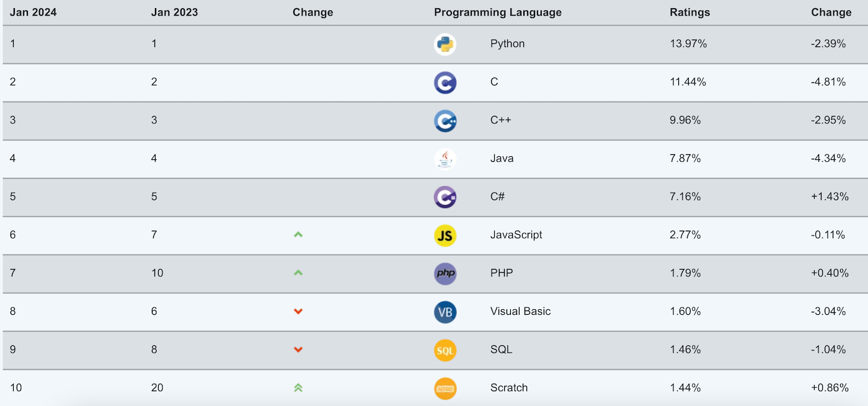Click the Visual Basic VB icon
868x406 pixels.
click(x=445, y=312)
